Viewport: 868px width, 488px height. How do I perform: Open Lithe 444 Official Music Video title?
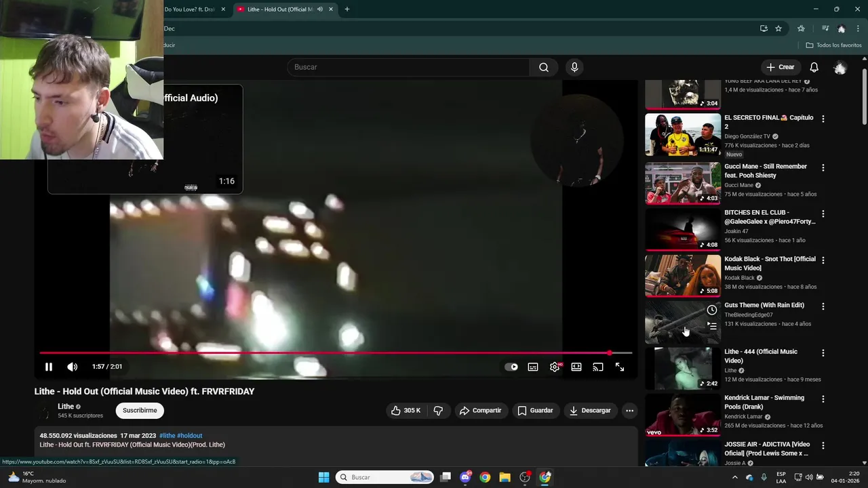point(761,356)
